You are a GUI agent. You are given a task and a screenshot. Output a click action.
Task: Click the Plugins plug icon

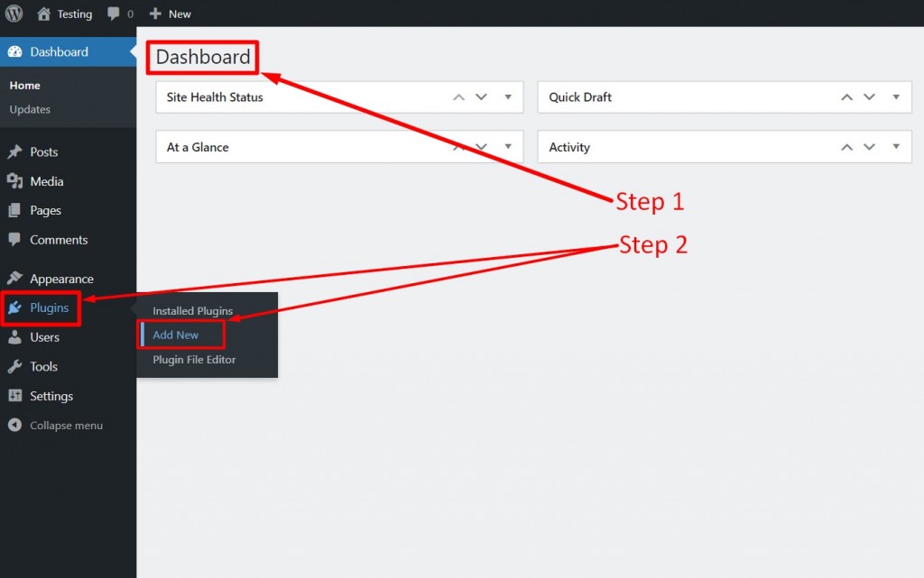[x=14, y=307]
